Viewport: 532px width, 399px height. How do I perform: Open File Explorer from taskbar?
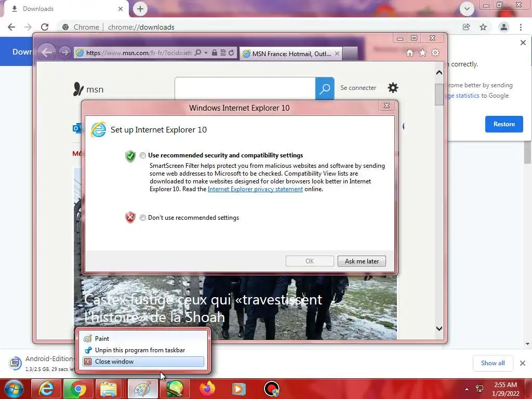[x=109, y=389]
